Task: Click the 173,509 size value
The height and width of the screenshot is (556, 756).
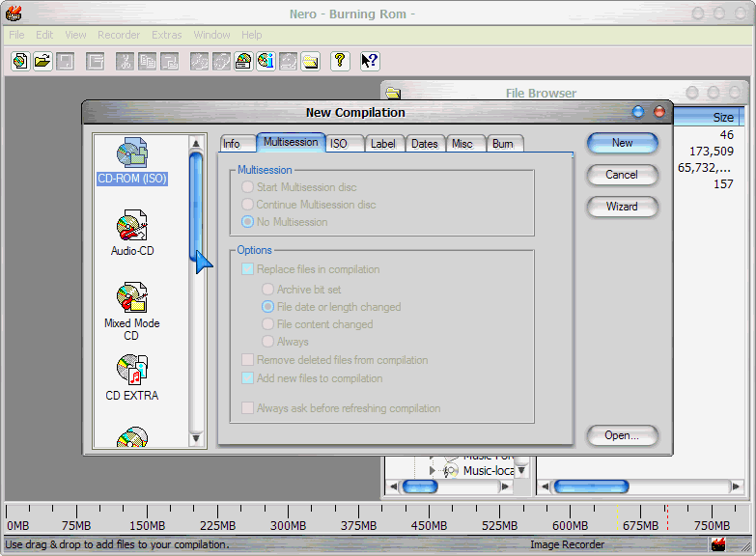Action: 712,152
